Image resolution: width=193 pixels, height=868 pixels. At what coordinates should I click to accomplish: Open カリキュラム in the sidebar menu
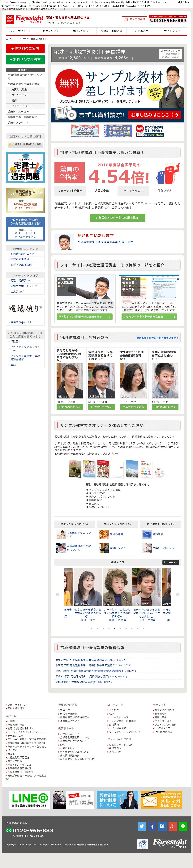point(19,95)
